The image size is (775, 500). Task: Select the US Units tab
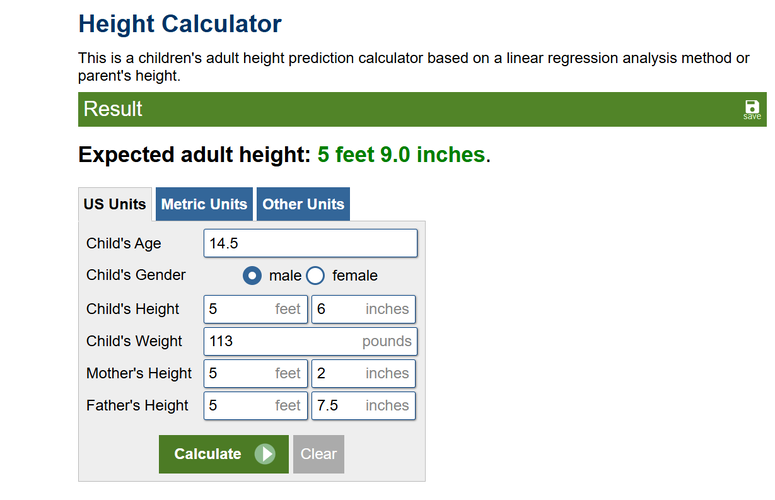pos(115,204)
